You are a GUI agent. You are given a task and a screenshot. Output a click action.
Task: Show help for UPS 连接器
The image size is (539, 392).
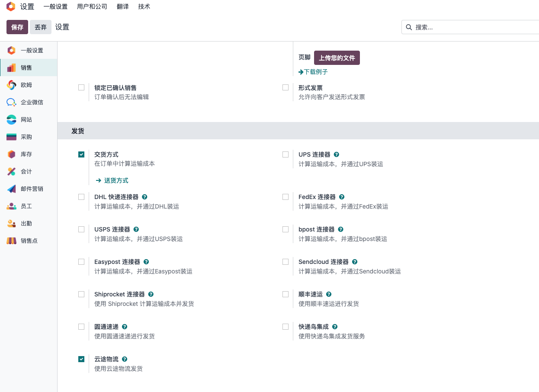(337, 154)
